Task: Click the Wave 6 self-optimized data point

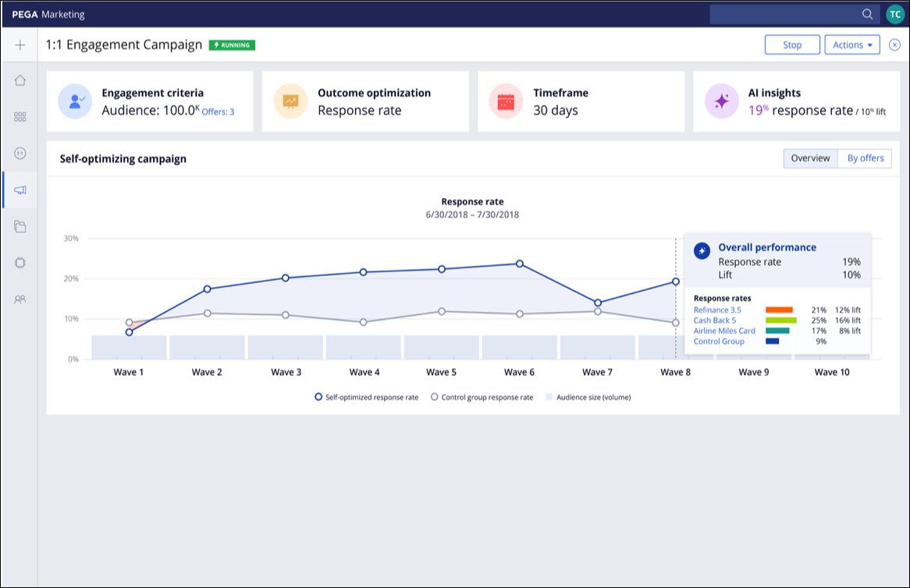Action: click(x=519, y=264)
